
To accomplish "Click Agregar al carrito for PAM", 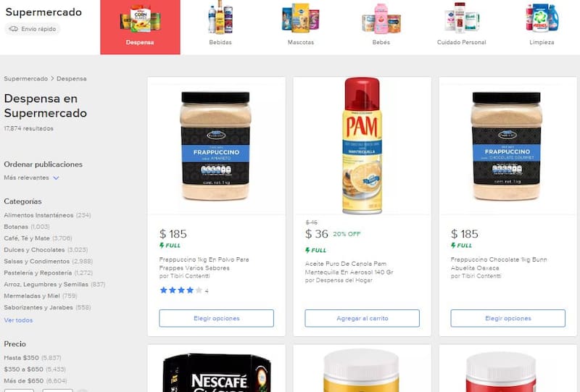I will (x=362, y=318).
